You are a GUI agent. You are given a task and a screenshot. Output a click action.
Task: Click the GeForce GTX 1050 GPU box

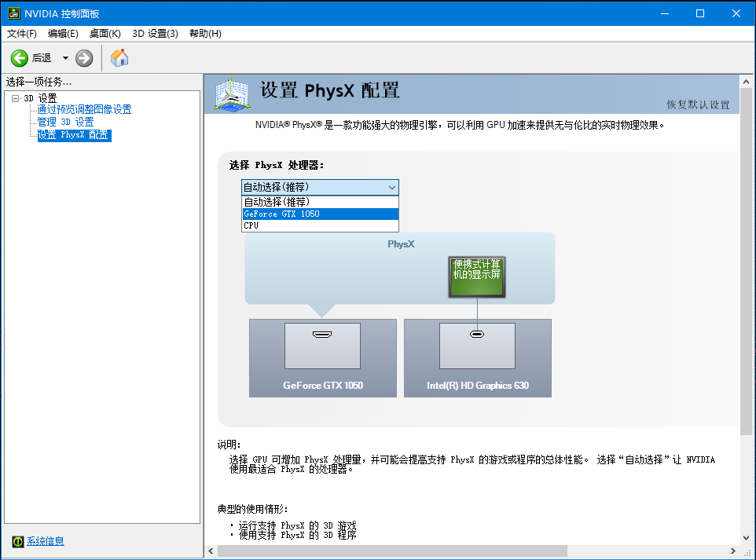[323, 358]
